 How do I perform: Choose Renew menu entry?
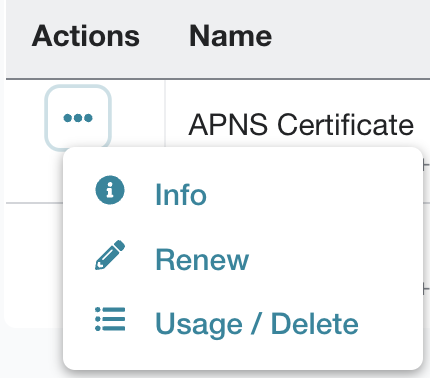[x=202, y=259]
